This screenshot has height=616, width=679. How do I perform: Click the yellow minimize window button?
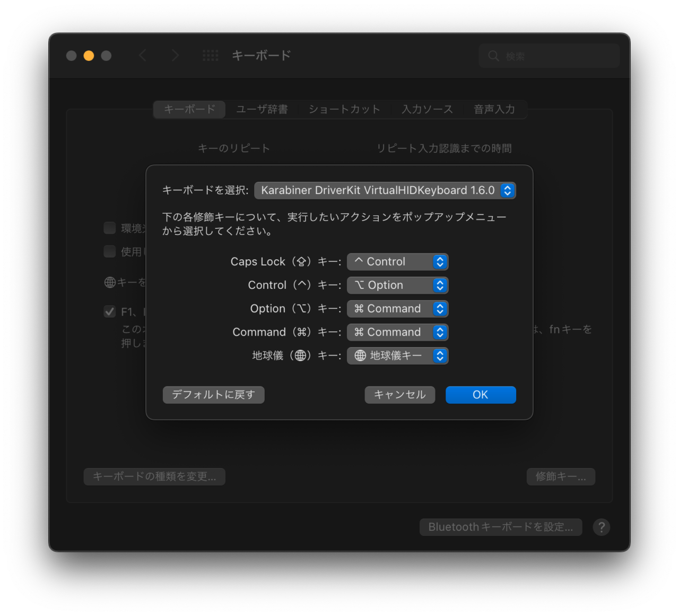point(89,56)
